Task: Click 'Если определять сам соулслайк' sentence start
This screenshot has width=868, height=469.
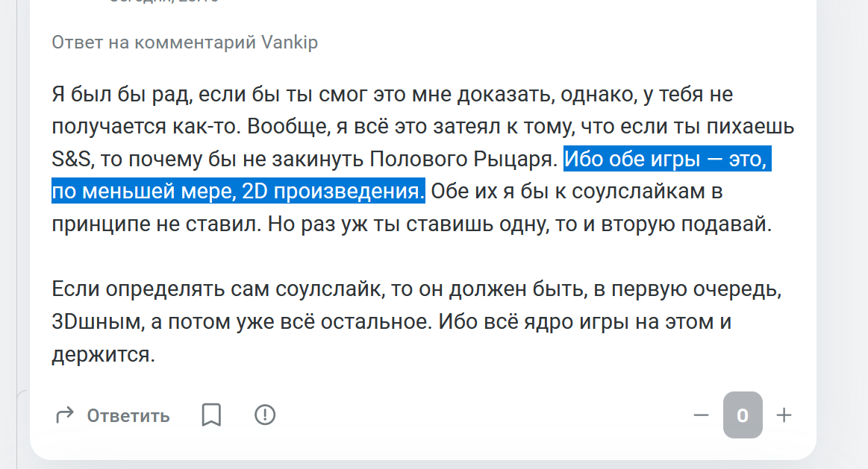Action: [x=216, y=289]
